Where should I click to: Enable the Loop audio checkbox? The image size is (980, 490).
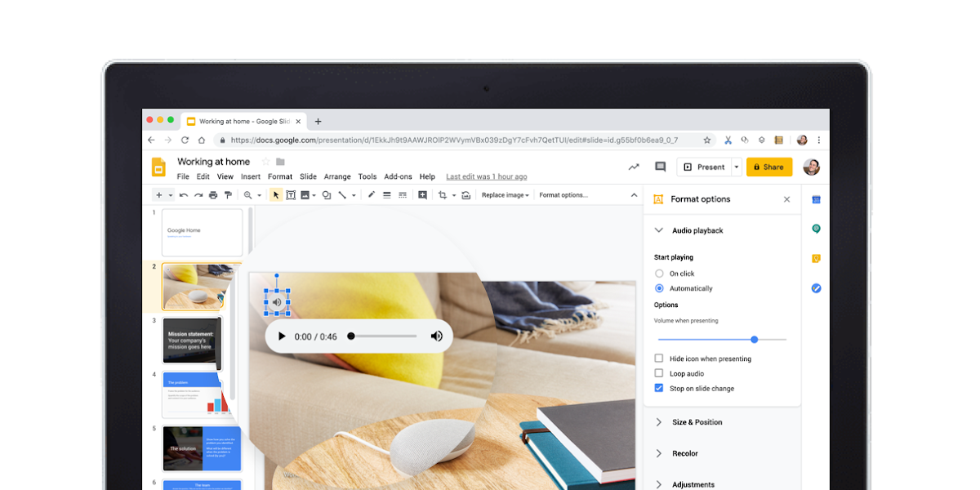[659, 373]
